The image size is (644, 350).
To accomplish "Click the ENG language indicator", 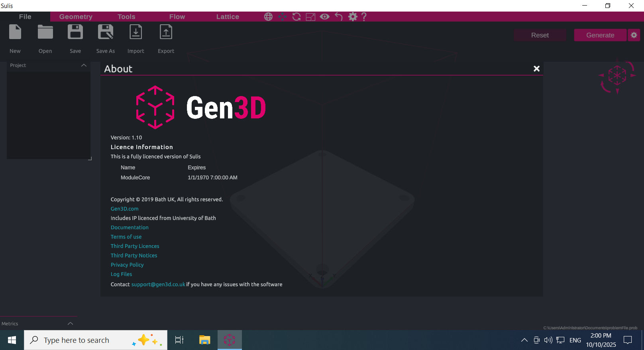I will (575, 340).
